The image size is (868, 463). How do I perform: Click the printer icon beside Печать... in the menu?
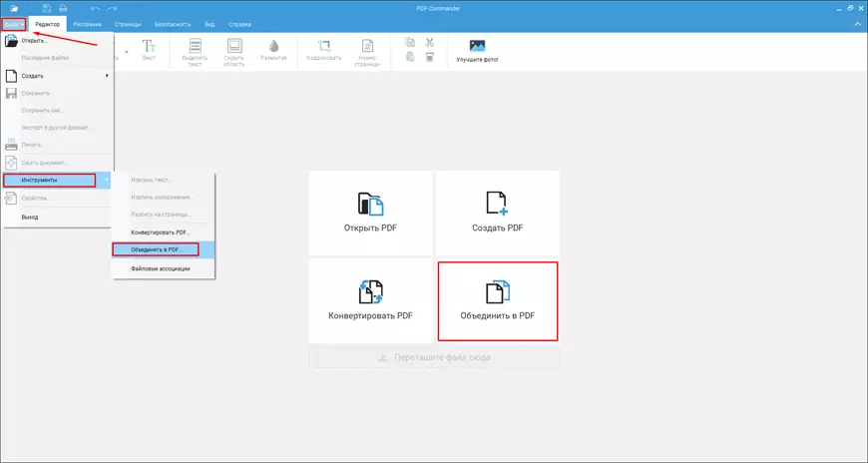[x=11, y=145]
